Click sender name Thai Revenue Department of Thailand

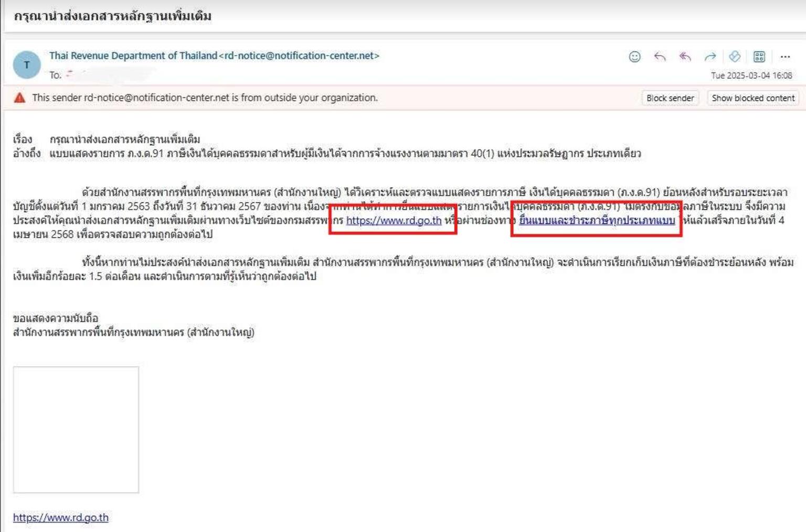(x=133, y=56)
